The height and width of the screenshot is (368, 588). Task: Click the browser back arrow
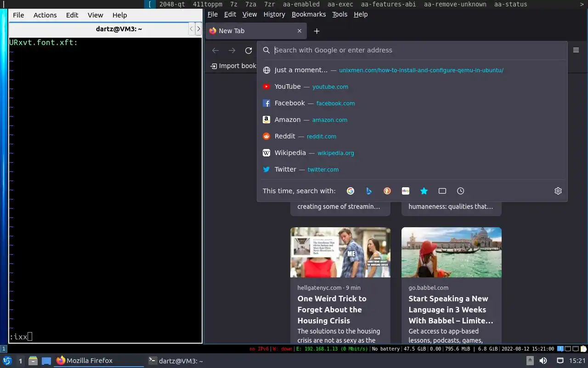pos(215,50)
